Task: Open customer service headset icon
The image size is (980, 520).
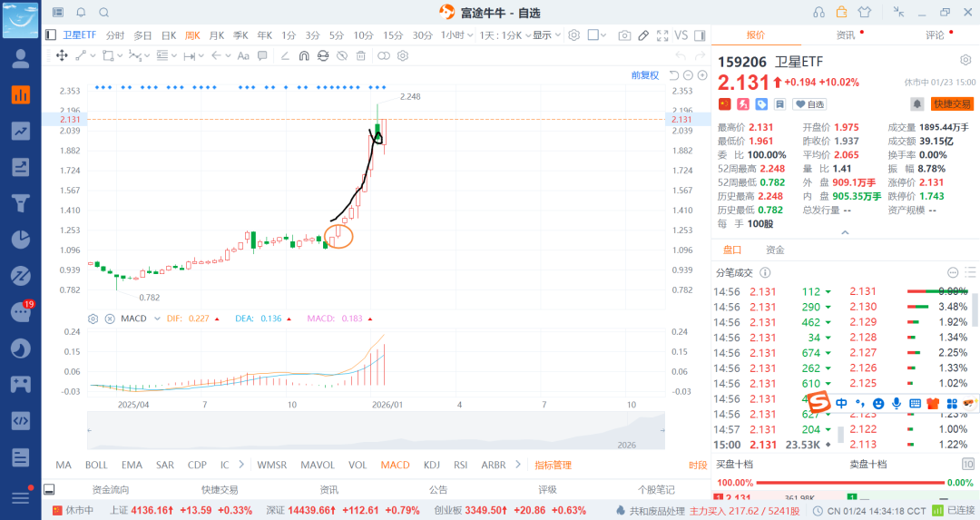Action: (x=818, y=12)
